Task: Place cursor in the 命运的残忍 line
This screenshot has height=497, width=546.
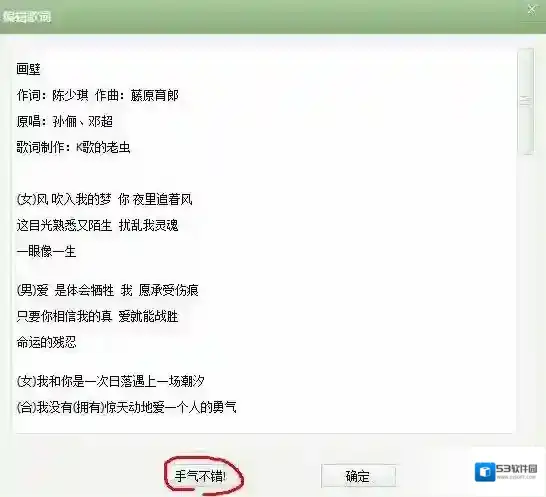Action: click(46, 342)
